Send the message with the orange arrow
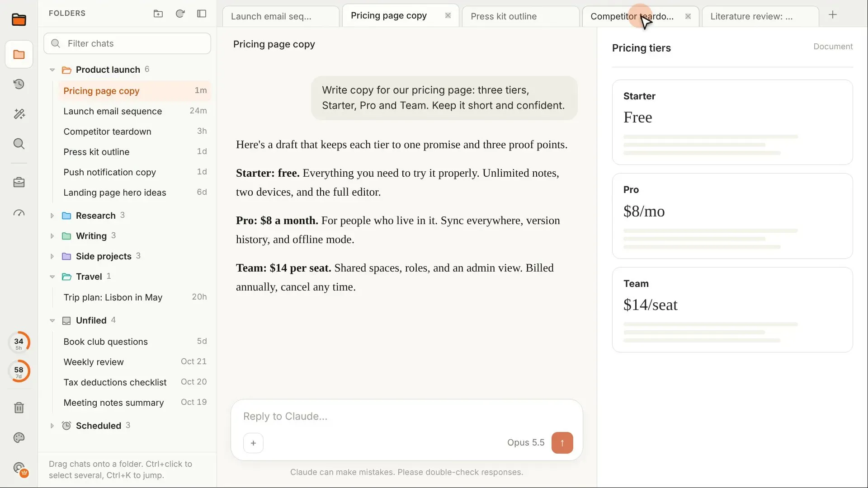 [562, 443]
